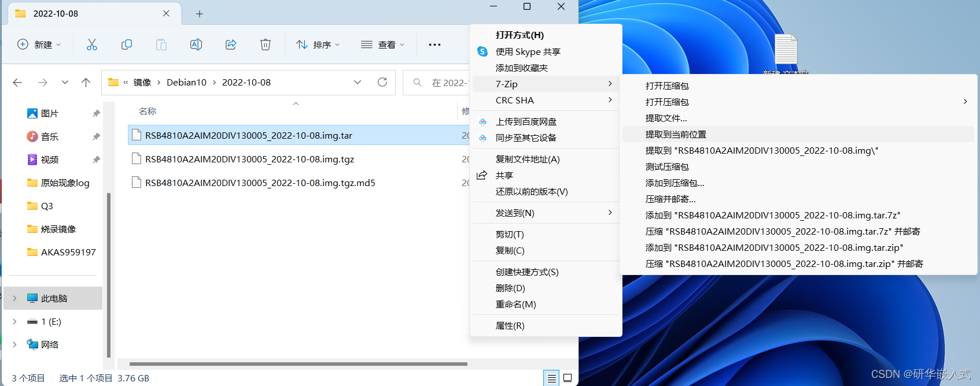Unpin 图片 using its pin icon
980x386 pixels.
(96, 114)
